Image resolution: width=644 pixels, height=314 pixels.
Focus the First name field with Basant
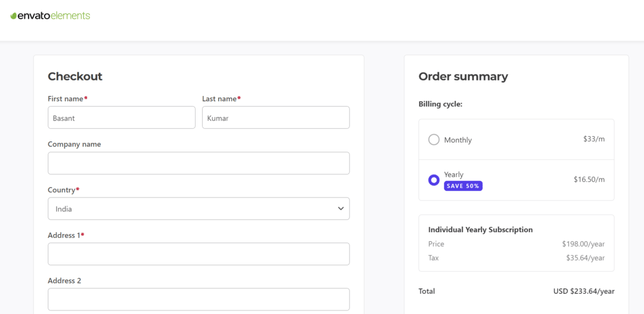tap(121, 118)
